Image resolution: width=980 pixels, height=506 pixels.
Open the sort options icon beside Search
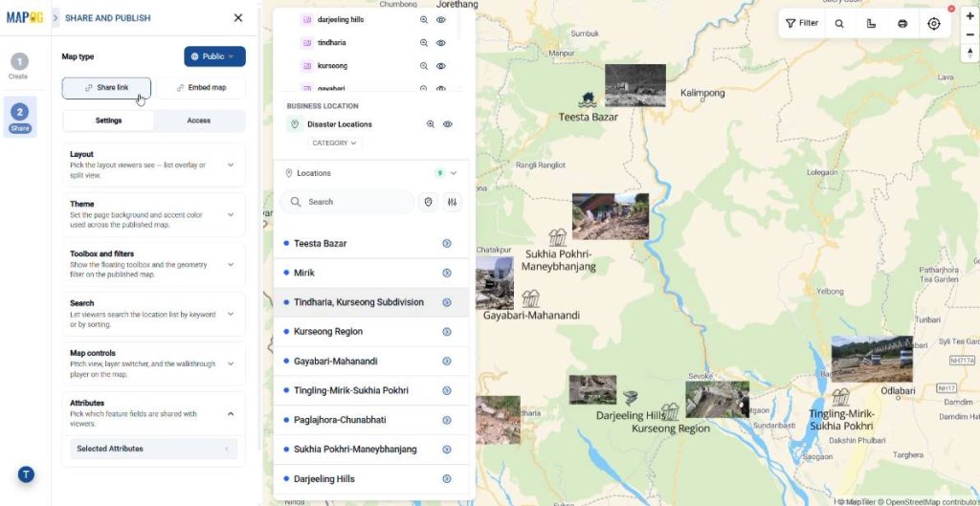click(453, 203)
